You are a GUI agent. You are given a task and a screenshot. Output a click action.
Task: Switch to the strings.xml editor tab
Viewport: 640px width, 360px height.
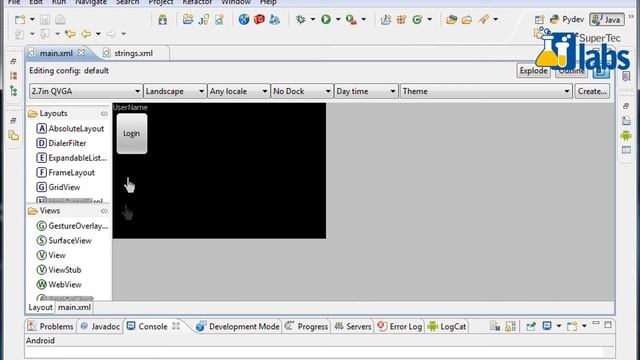133,53
